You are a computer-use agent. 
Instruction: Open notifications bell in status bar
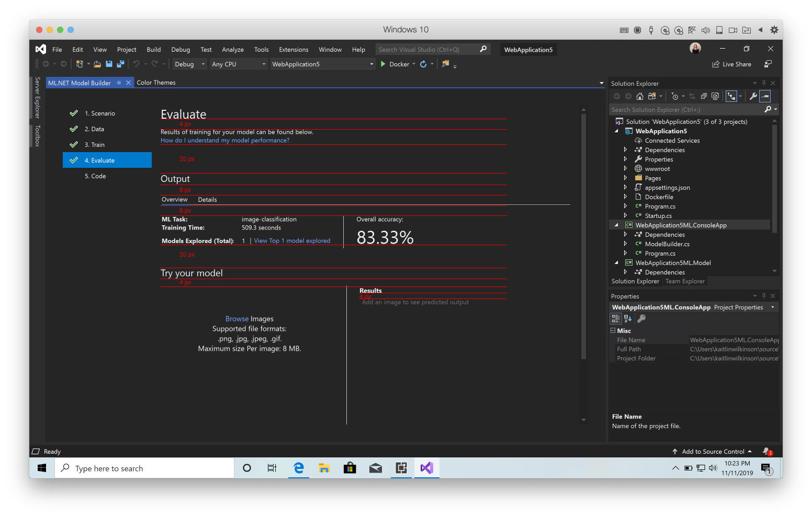tap(767, 452)
